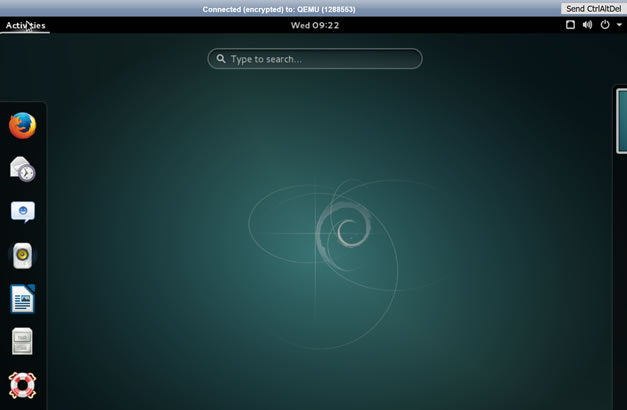
Task: Click the Connected to QEMU status text
Action: tap(278, 9)
